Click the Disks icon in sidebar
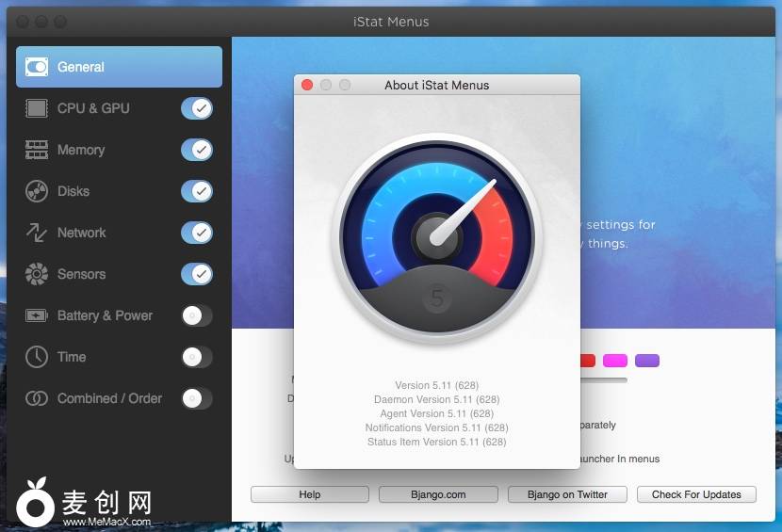 click(x=37, y=191)
